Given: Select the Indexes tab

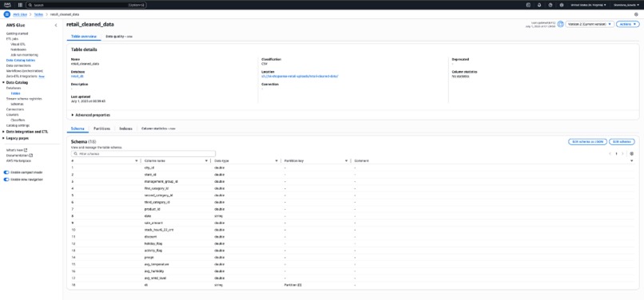Looking at the screenshot, I should pyautogui.click(x=125, y=128).
